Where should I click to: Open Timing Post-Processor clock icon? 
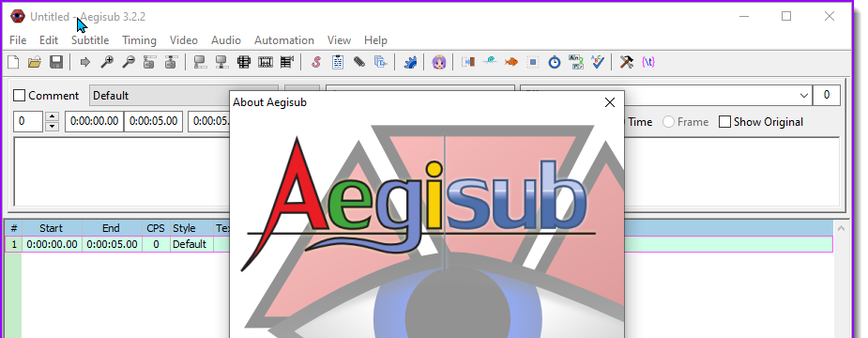[x=555, y=62]
